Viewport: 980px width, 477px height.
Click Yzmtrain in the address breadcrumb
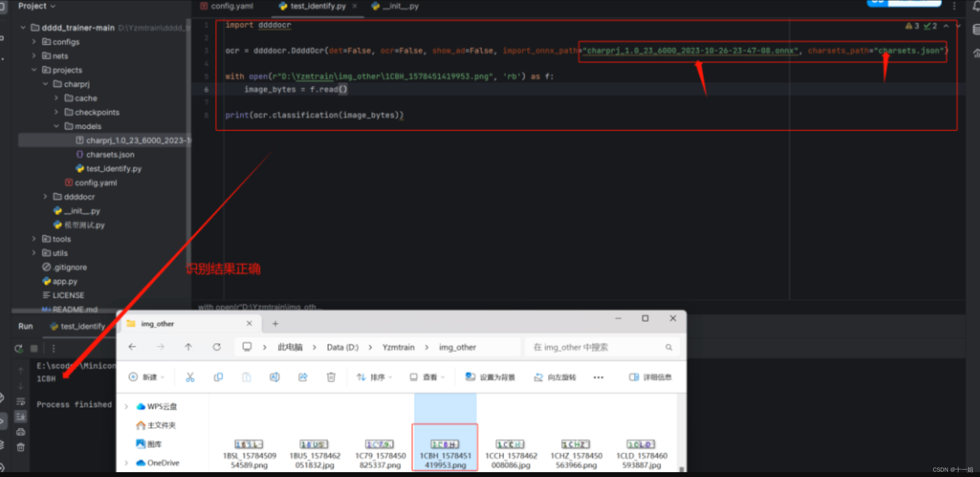pyautogui.click(x=398, y=347)
